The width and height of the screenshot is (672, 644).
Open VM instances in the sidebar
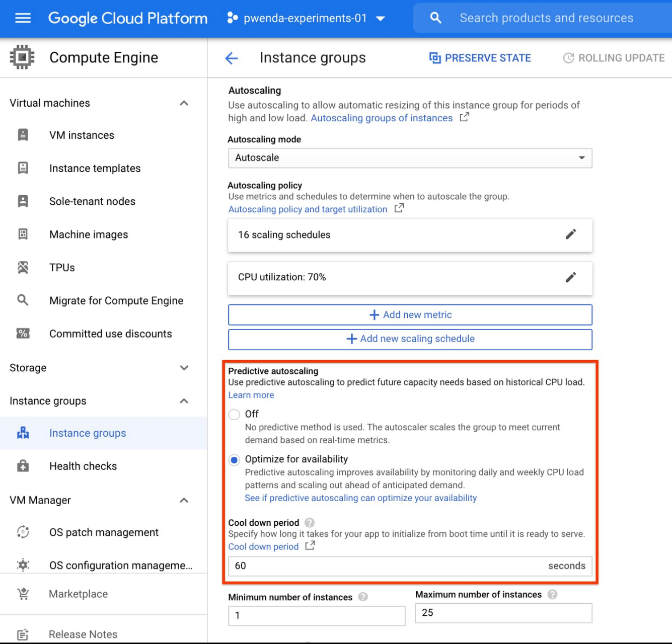click(82, 135)
